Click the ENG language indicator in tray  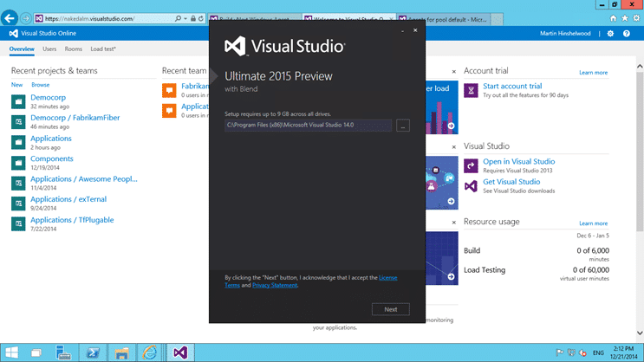click(598, 353)
